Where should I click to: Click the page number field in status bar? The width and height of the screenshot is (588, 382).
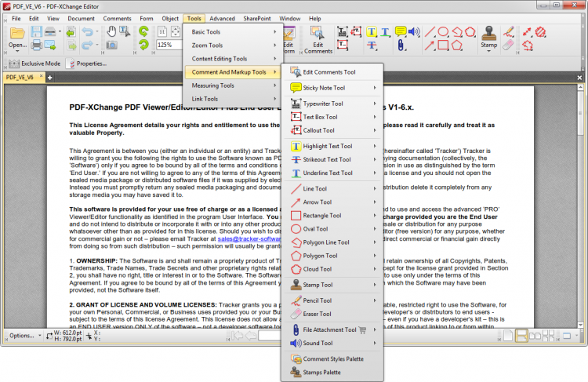pyautogui.click(x=269, y=336)
